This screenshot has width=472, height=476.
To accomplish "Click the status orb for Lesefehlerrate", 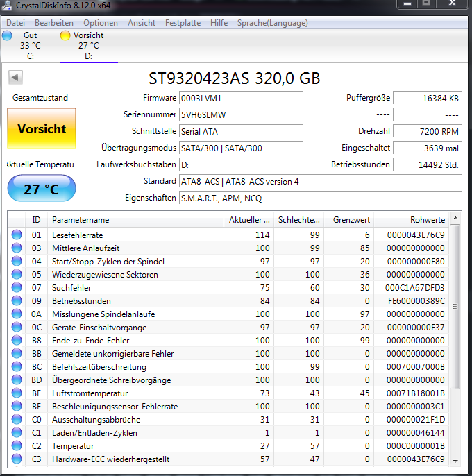I will click(17, 235).
